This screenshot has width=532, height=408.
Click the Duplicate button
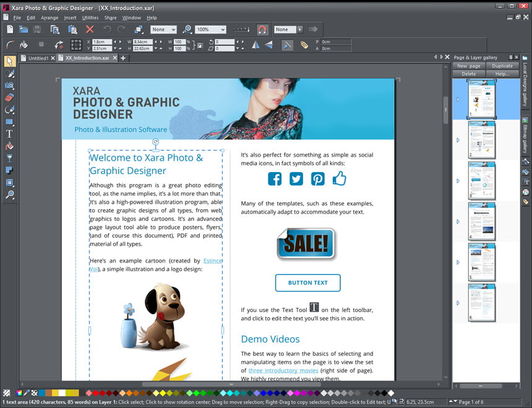(x=502, y=66)
